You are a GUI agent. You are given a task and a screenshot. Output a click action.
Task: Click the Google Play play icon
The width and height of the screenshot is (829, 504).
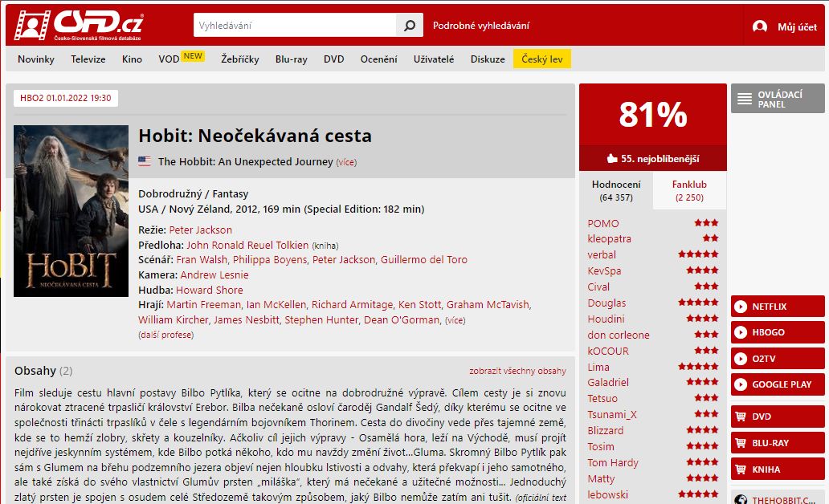[741, 384]
